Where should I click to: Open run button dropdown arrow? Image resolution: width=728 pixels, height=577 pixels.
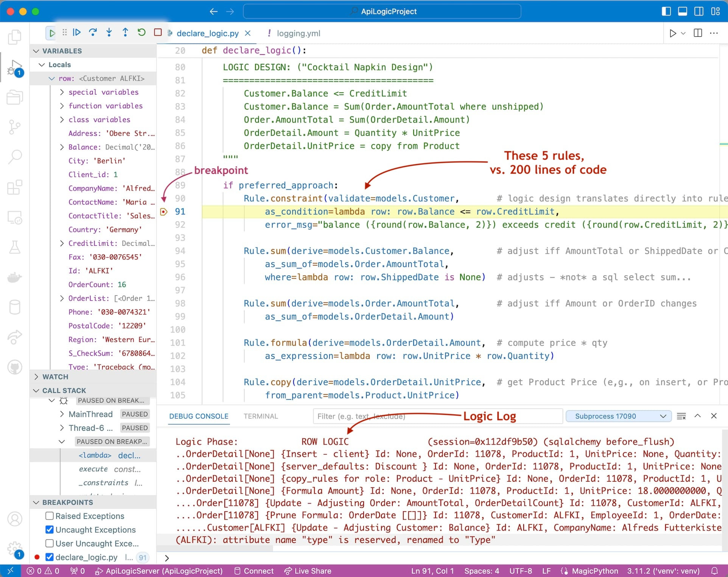683,33
